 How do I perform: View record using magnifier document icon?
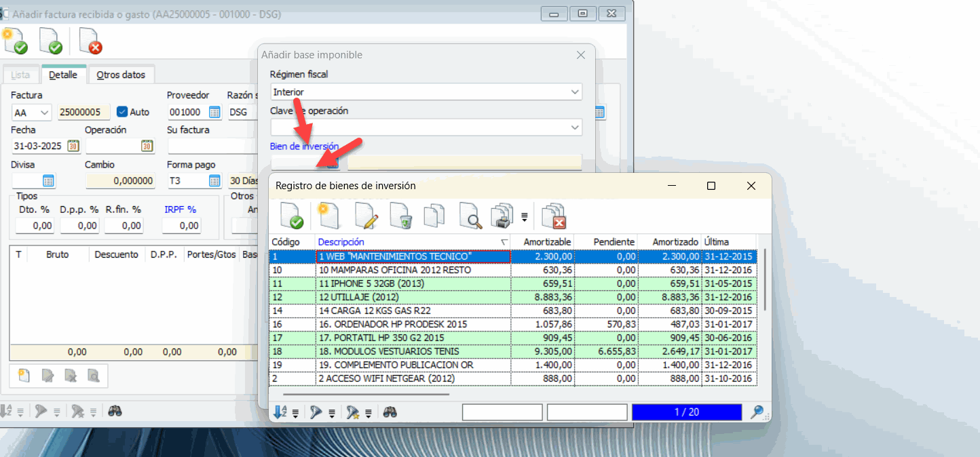(470, 215)
